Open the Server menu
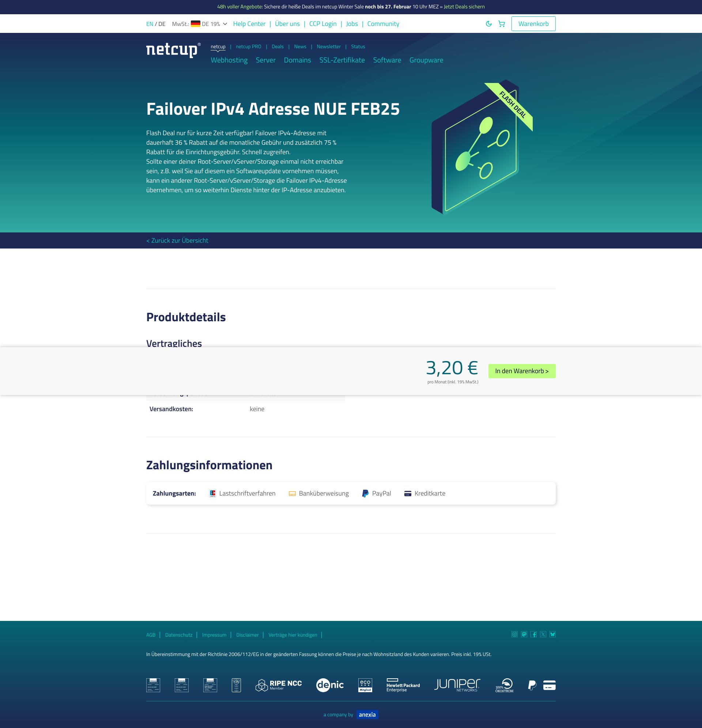 266,60
